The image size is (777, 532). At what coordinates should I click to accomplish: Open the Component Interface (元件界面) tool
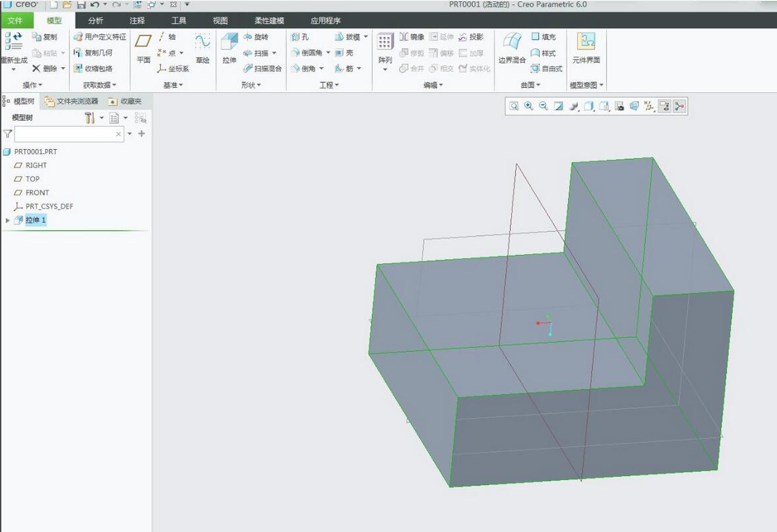coord(586,48)
